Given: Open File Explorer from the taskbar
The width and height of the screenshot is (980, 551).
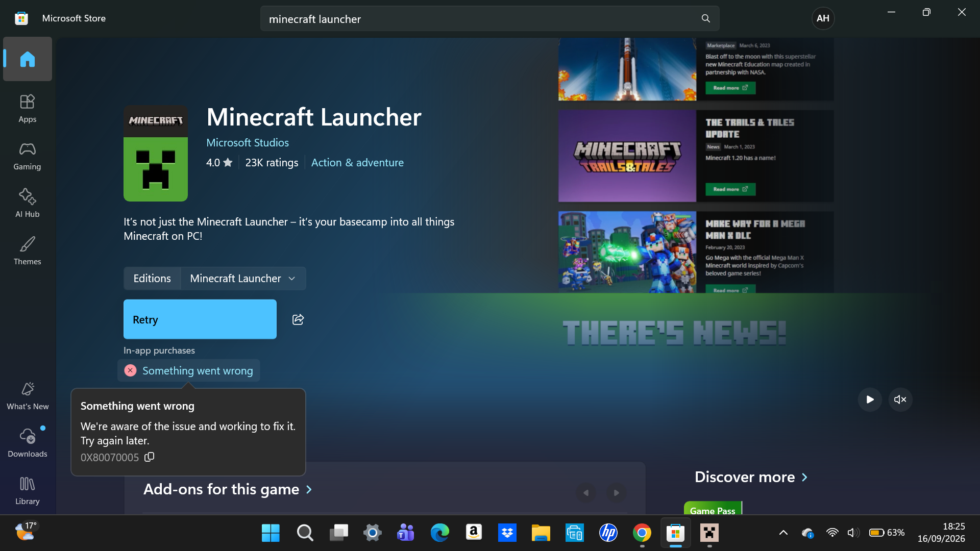Looking at the screenshot, I should (x=541, y=533).
